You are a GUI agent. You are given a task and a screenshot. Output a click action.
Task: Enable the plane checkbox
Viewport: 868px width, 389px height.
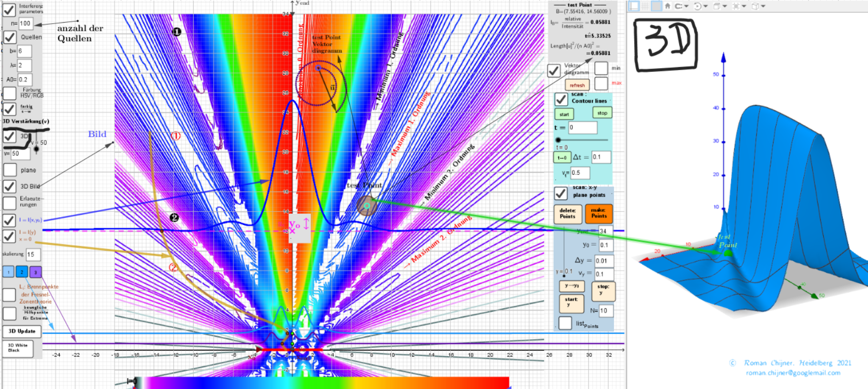point(10,170)
